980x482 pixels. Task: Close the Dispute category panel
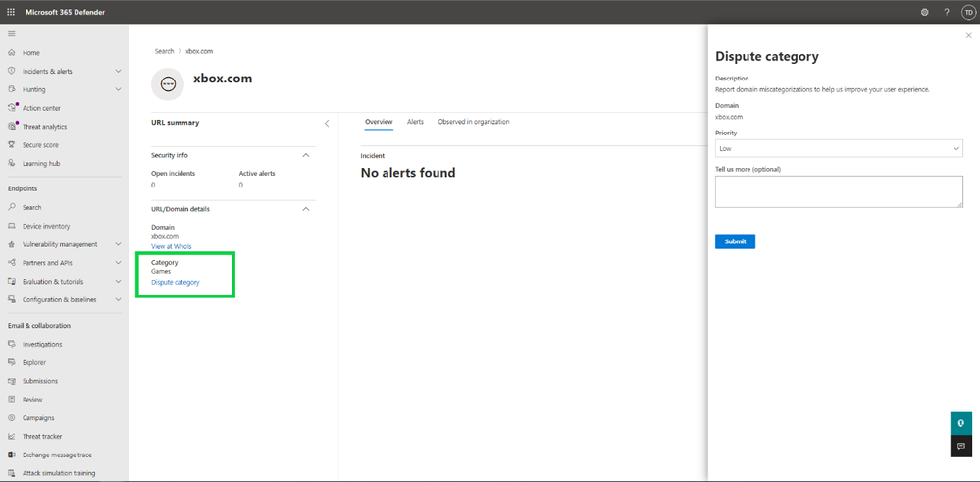[x=969, y=36]
